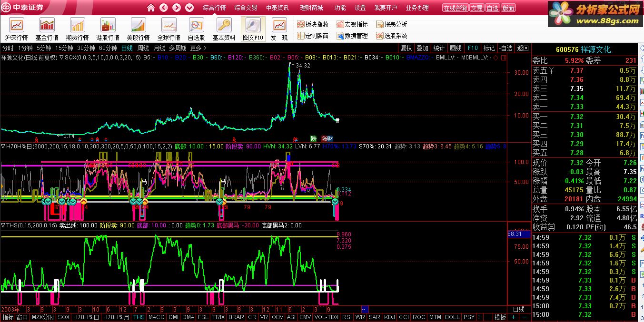
Task: Toggle the 复权 chart option
Action: (x=406, y=48)
